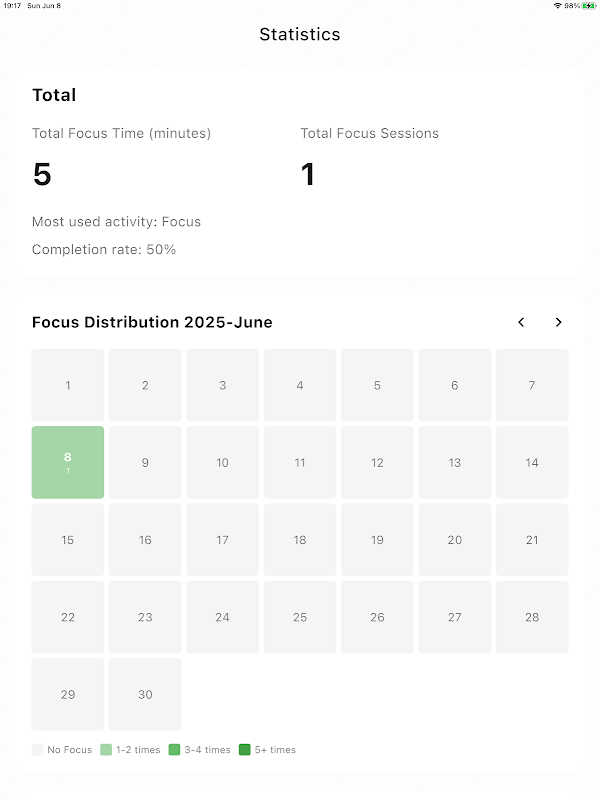The height and width of the screenshot is (800, 600).
Task: Tap the Focus Distribution 2025-June heading
Action: pos(152,322)
